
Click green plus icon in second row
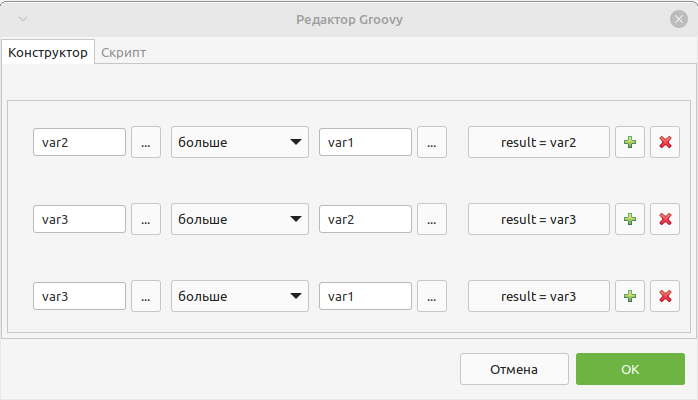630,219
